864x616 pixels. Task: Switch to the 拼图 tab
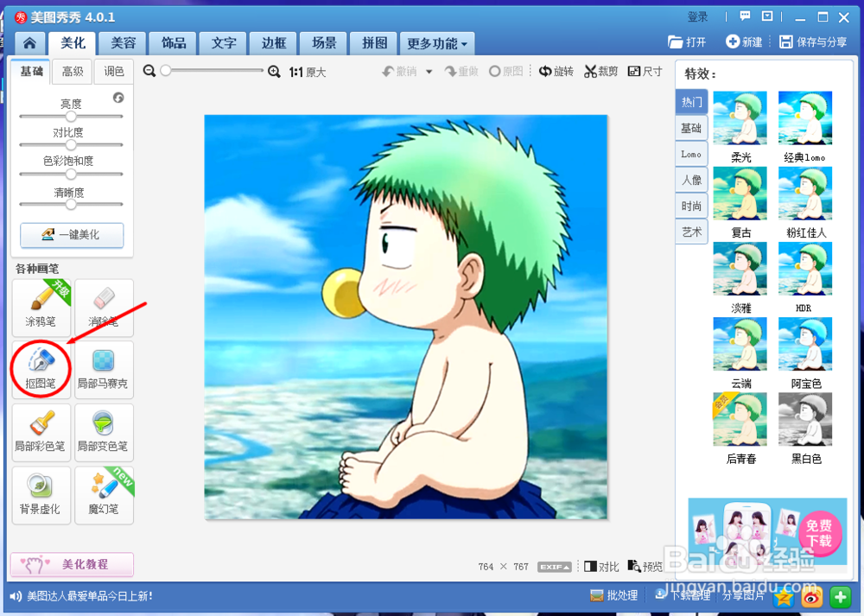point(375,43)
